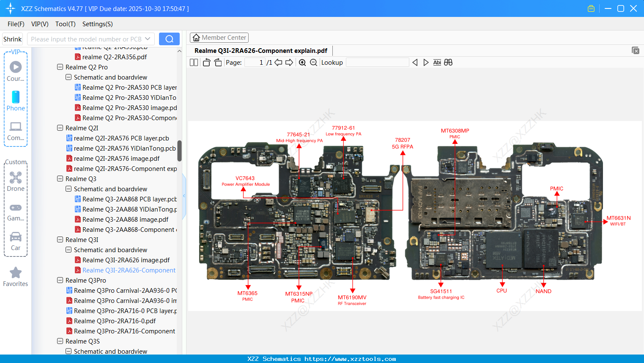The width and height of the screenshot is (644, 363).
Task: Collapse the Realme Q3 node
Action: (60, 179)
